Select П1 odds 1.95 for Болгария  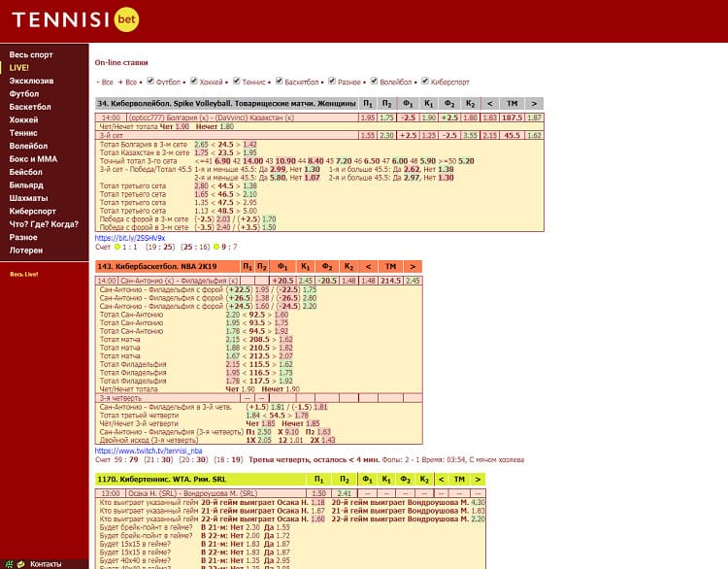pos(368,117)
